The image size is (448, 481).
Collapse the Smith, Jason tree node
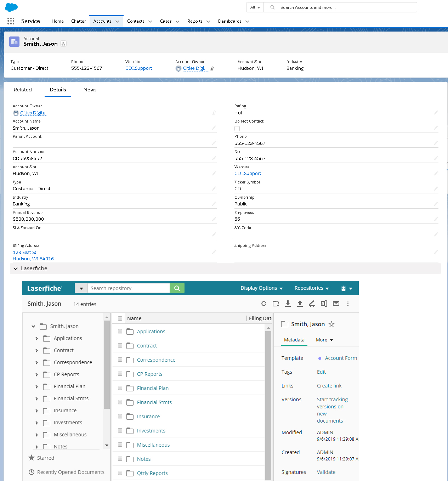pyautogui.click(x=33, y=327)
